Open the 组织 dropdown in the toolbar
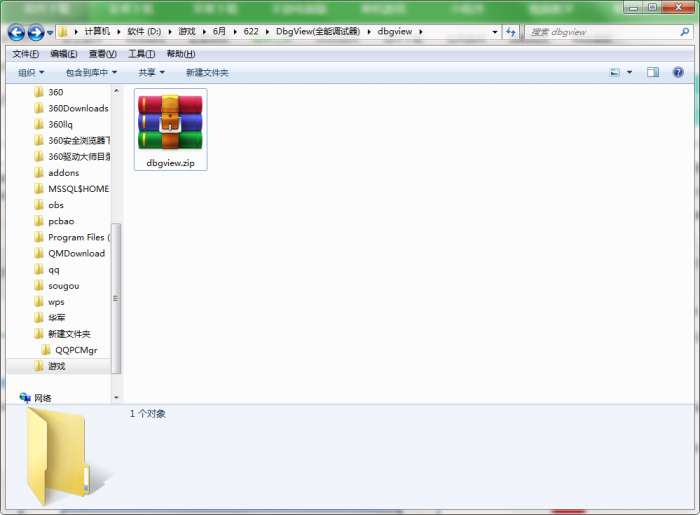700x515 pixels. point(31,72)
